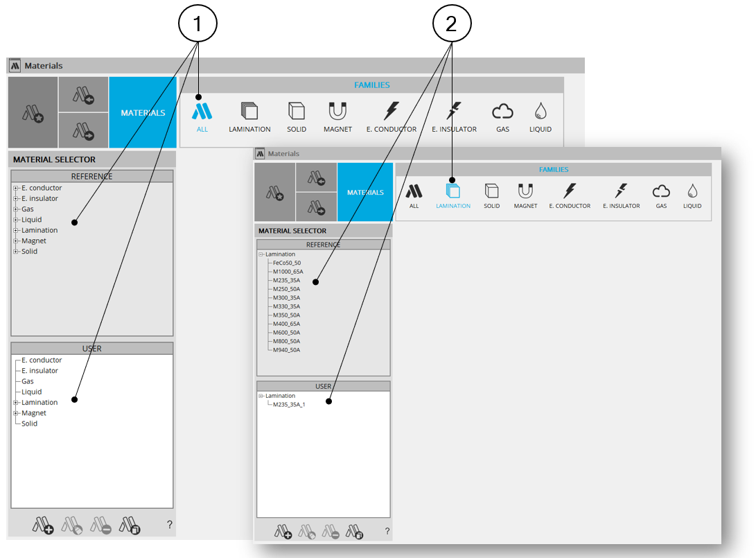756x558 pixels.
Task: Select SOLID family in the front window
Action: (x=491, y=195)
